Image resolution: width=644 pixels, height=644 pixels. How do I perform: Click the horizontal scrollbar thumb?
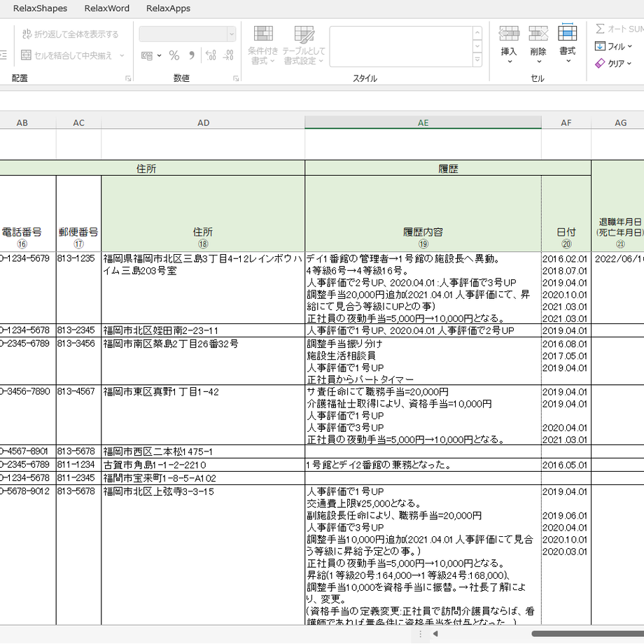coord(588,633)
